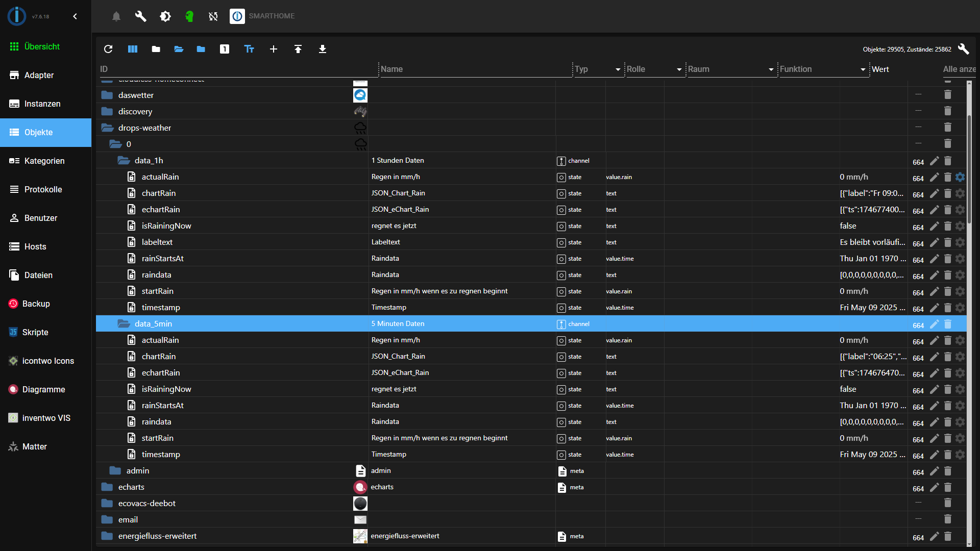Toggle the sync-disabled arrows icon in top bar
980x551 pixels.
pyautogui.click(x=213, y=16)
